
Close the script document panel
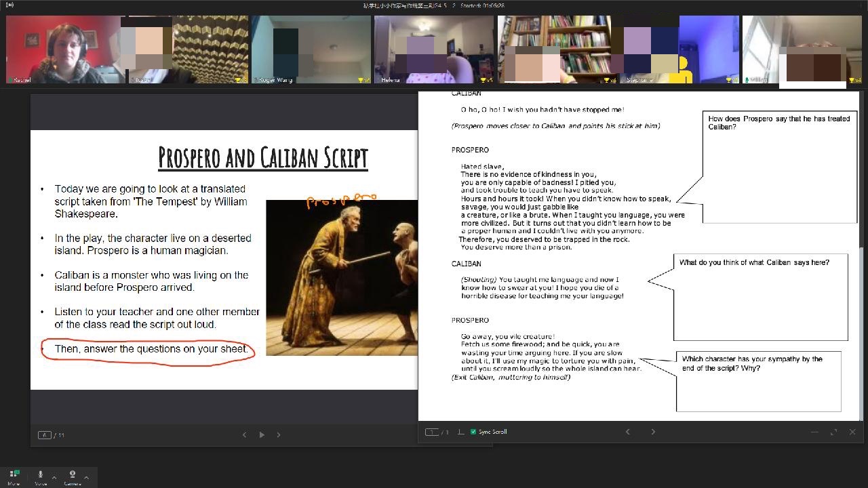852,432
